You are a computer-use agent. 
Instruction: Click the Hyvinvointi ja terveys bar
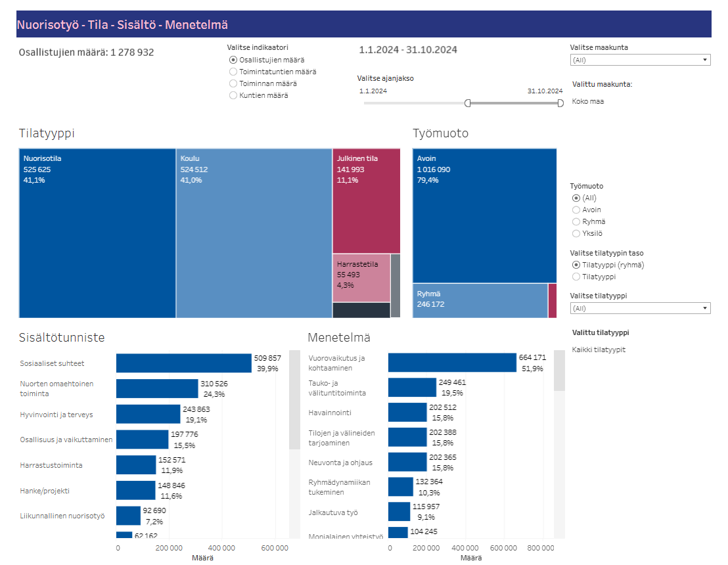point(148,414)
